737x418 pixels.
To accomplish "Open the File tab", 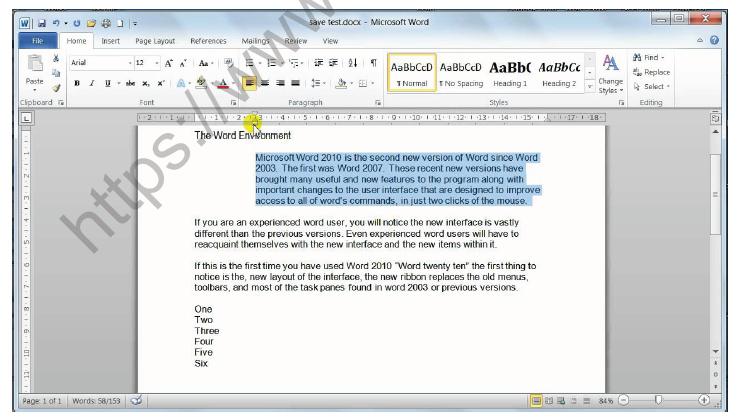I will pyautogui.click(x=38, y=41).
